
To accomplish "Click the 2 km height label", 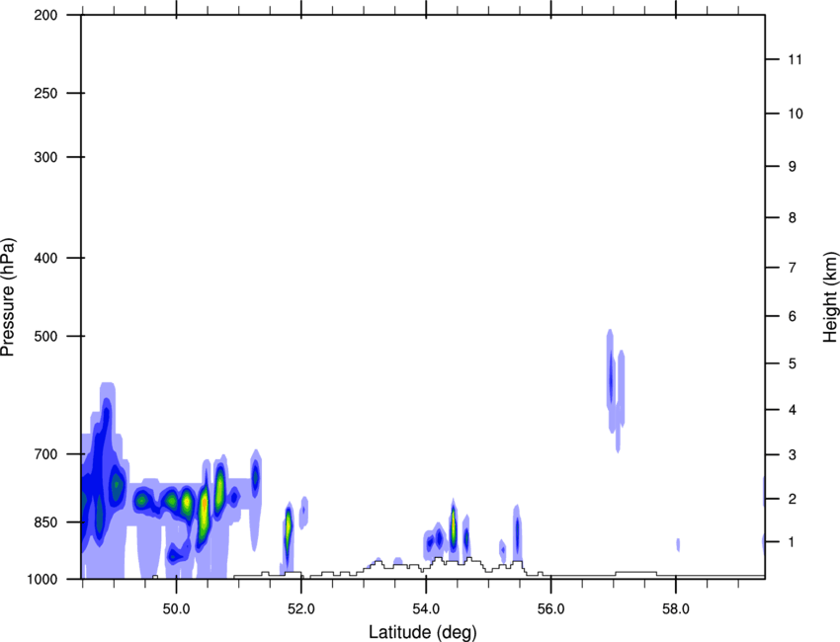I will click(793, 499).
